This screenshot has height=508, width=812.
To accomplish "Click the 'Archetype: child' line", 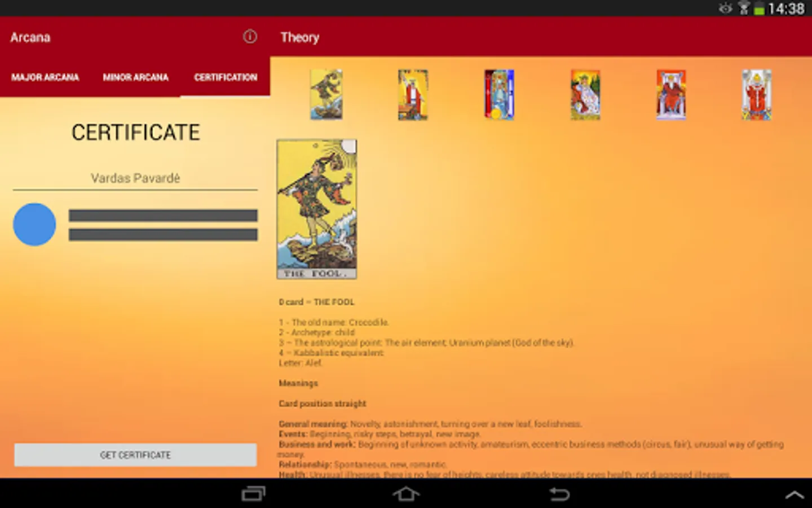I will 317,332.
